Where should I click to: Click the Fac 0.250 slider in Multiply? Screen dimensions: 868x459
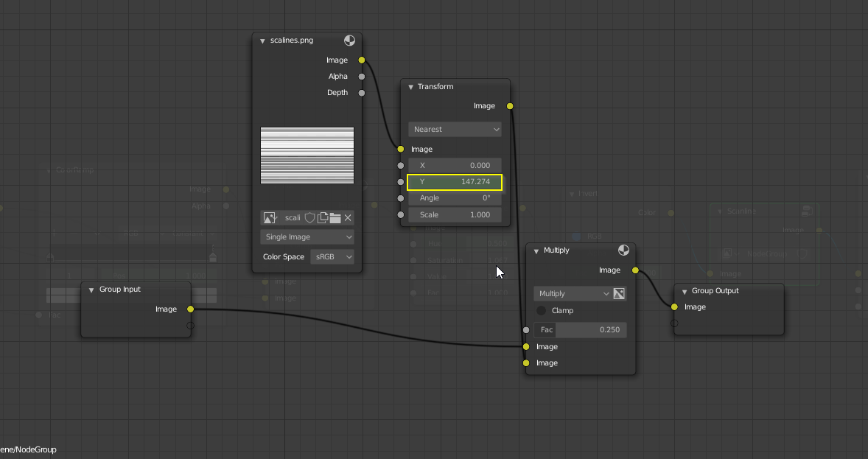coord(580,329)
